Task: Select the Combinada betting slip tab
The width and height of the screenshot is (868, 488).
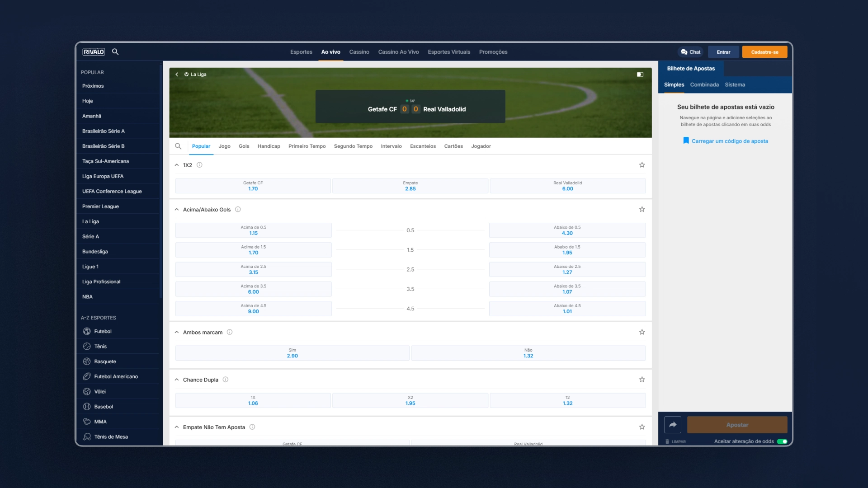Action: click(704, 84)
